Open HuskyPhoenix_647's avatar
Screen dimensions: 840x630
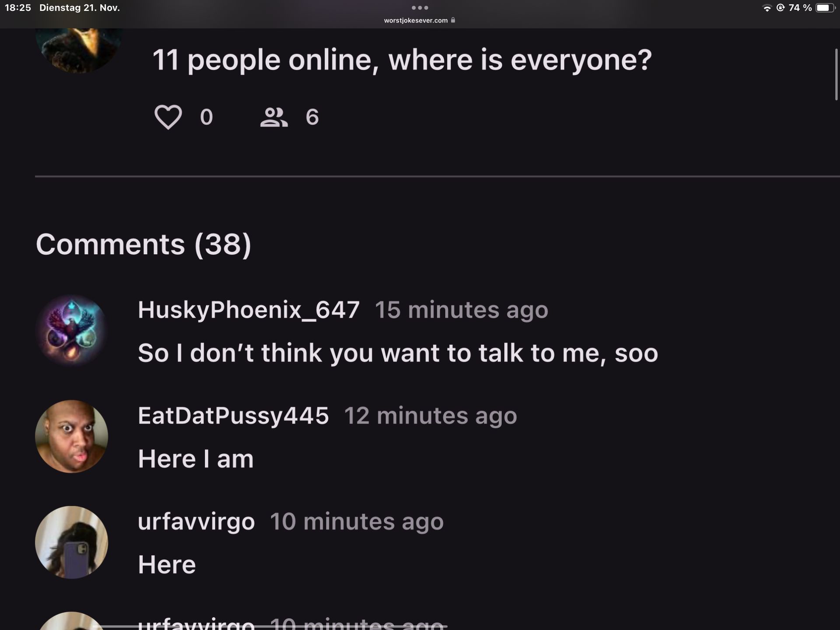[71, 330]
